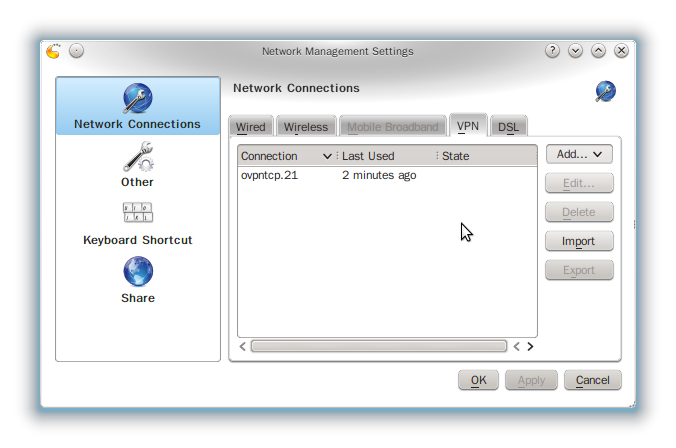The width and height of the screenshot is (676, 448).
Task: Click the globe-wrench icon at top right
Action: 605,92
